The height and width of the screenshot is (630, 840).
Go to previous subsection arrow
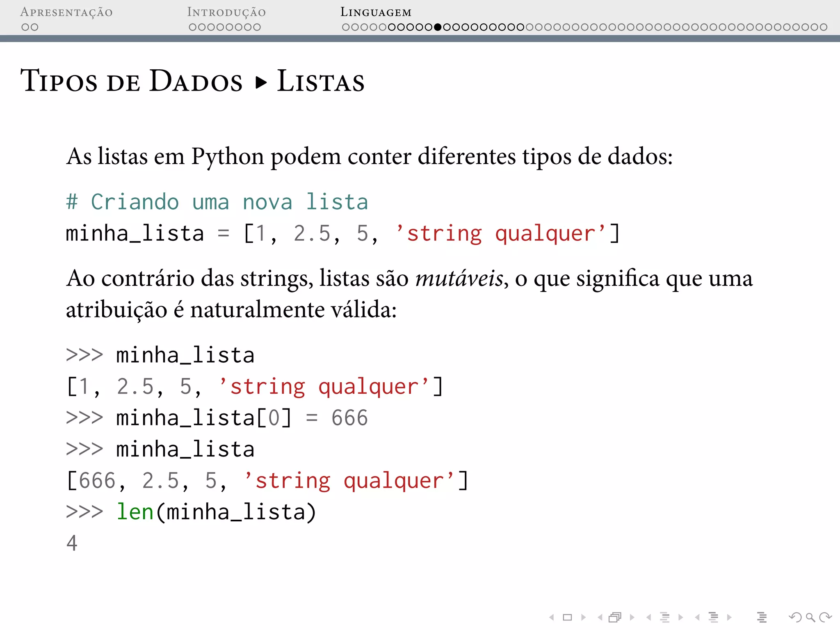point(649,617)
